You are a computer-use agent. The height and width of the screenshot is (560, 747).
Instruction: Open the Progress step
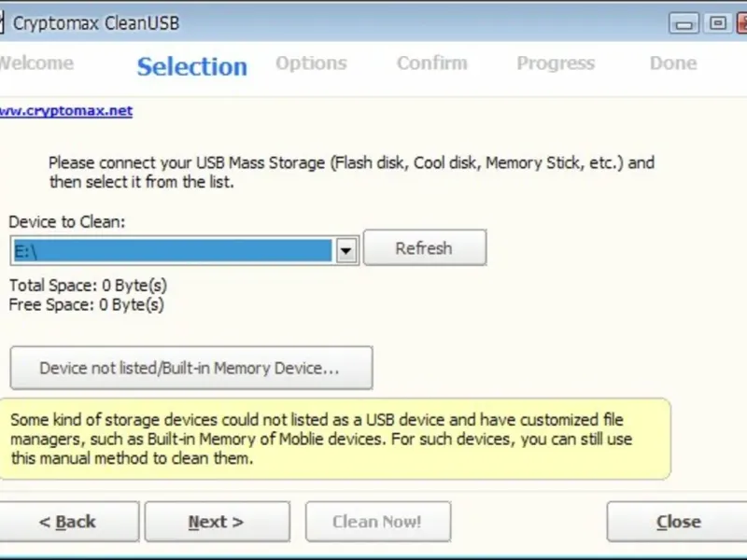556,63
